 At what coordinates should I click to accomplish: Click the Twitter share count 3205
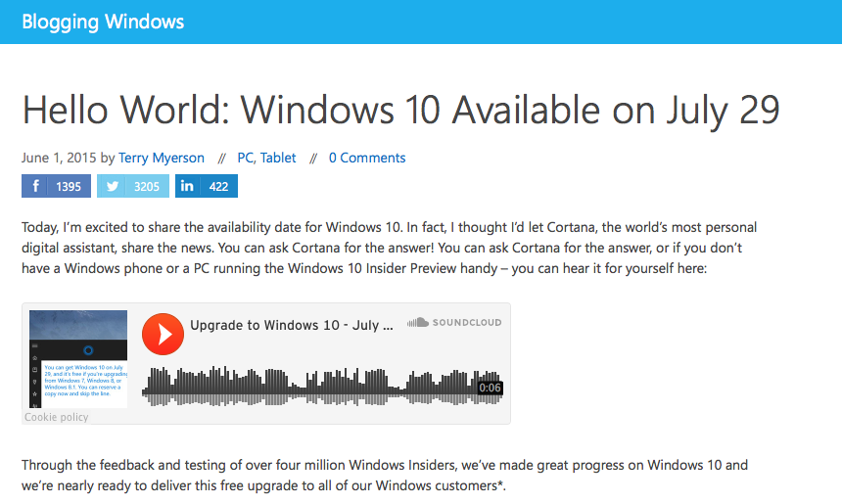pyautogui.click(x=147, y=186)
